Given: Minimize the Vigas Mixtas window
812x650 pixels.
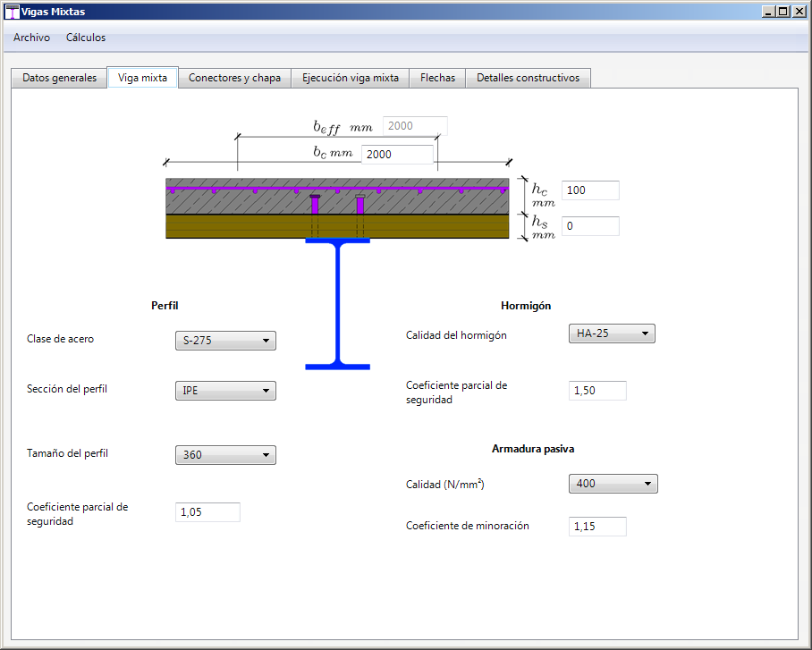Looking at the screenshot, I should (x=768, y=12).
